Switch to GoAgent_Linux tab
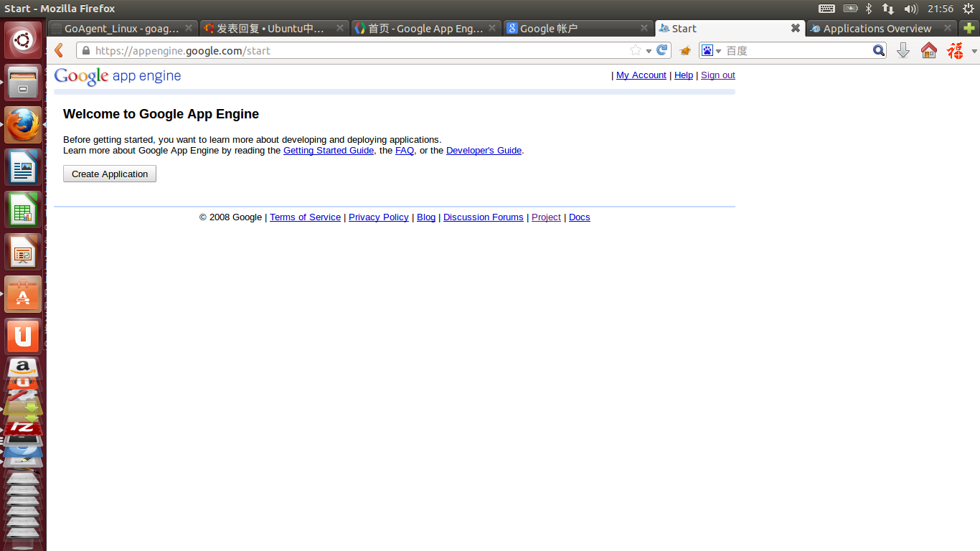 pos(122,28)
